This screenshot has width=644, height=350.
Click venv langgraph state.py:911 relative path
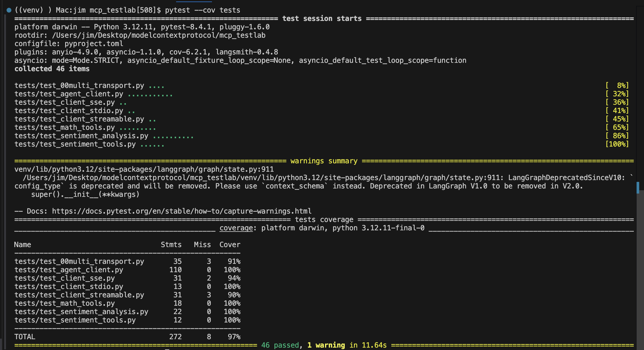144,169
